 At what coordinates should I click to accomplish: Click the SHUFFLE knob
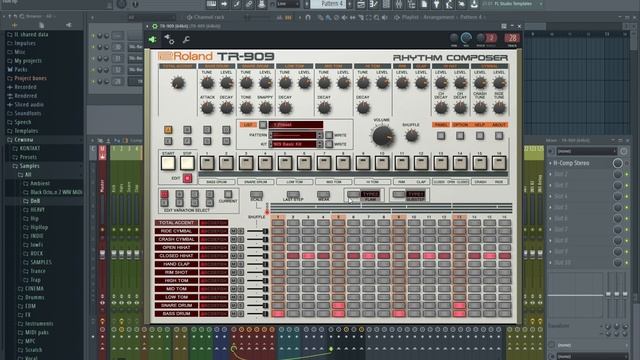(411, 136)
